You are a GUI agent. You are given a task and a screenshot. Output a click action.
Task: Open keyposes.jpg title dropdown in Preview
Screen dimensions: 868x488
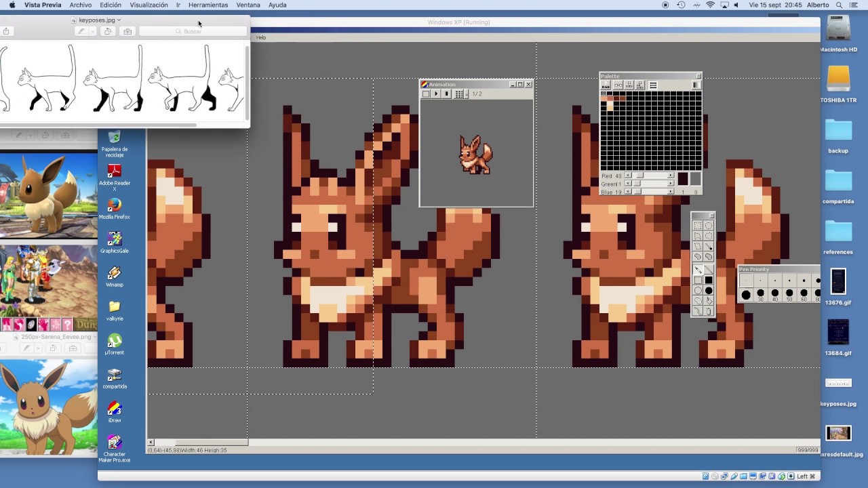119,20
